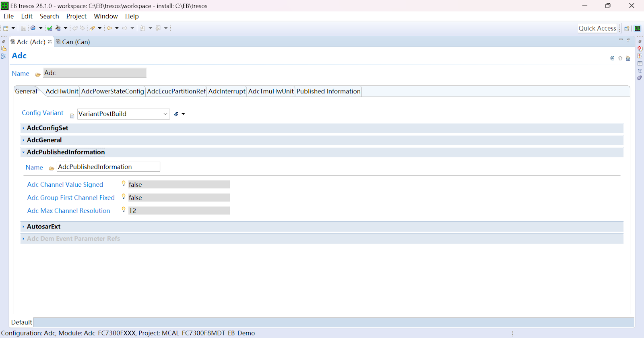Image resolution: width=644 pixels, height=338 pixels.
Task: Click lightbulb beside Adc Group First Channel Fixed
Action: (x=124, y=197)
